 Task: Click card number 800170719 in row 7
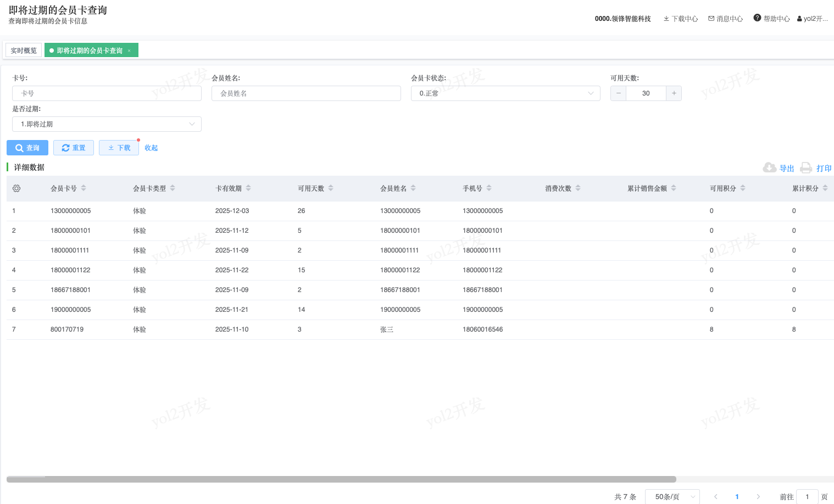pyautogui.click(x=67, y=329)
